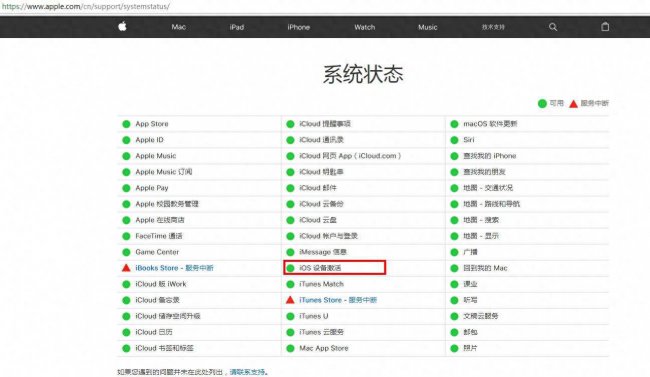This screenshot has width=650, height=377.
Task: Open the shopping bag icon
Action: tap(605, 27)
